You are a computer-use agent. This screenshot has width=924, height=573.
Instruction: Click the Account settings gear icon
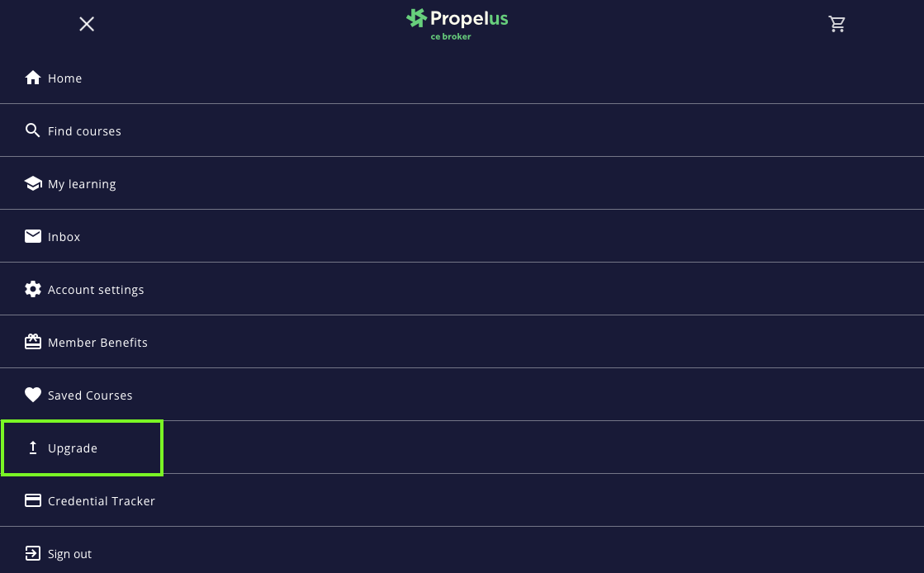pyautogui.click(x=33, y=290)
